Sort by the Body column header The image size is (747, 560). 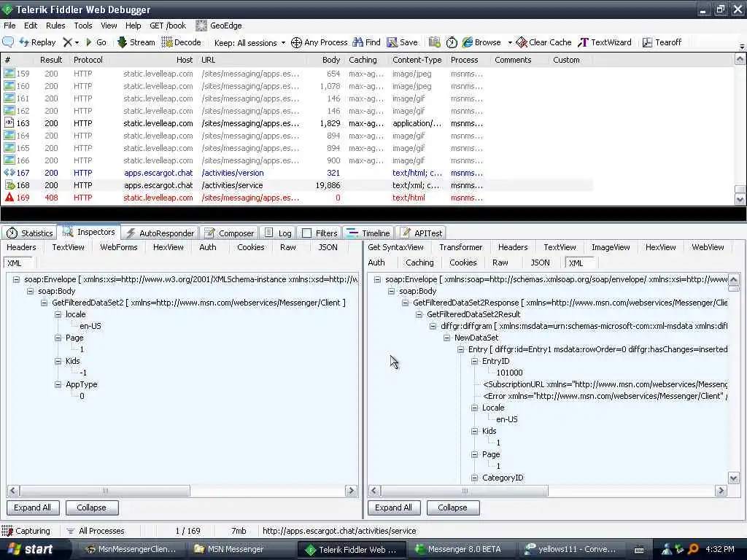[331, 60]
